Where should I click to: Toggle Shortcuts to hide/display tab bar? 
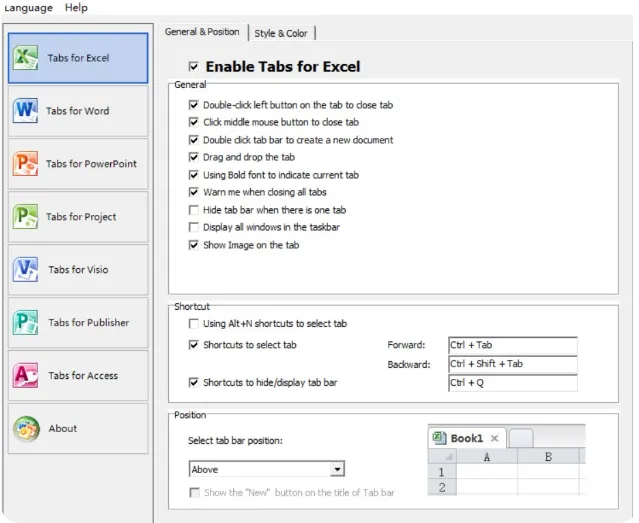click(x=194, y=382)
